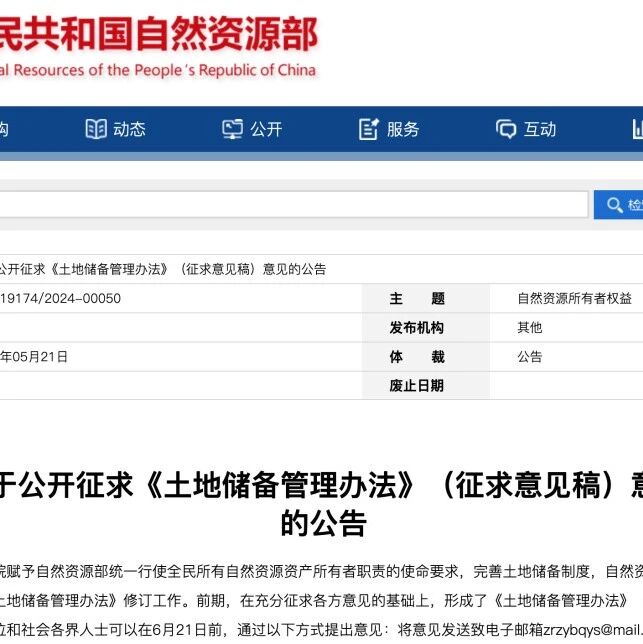643x644 pixels.
Task: Click the 土地储备管理办法 announcement headline
Action: (322, 504)
